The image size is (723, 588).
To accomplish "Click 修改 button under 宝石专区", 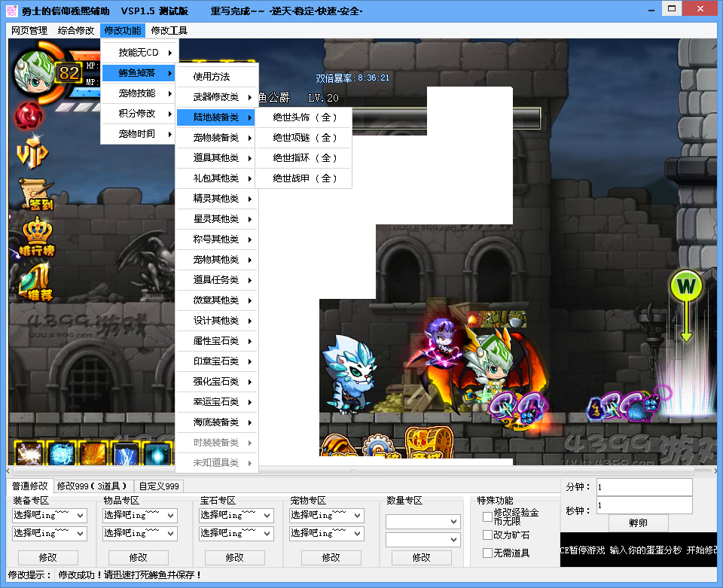I will (x=235, y=558).
